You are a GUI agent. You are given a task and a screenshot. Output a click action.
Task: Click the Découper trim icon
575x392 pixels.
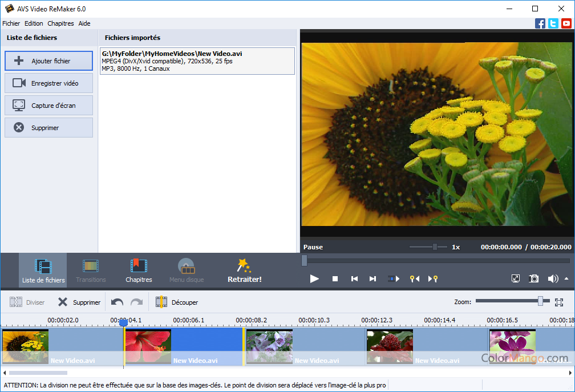click(163, 302)
